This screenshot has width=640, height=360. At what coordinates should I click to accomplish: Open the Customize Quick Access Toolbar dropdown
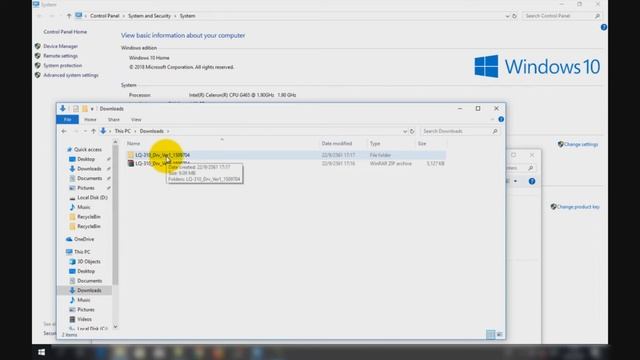pos(92,109)
